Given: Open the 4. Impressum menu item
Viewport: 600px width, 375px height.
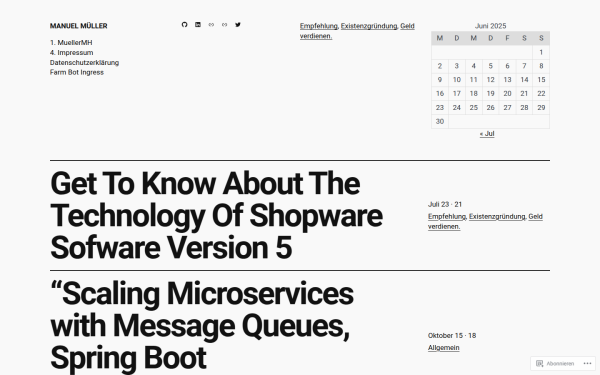Looking at the screenshot, I should point(72,52).
